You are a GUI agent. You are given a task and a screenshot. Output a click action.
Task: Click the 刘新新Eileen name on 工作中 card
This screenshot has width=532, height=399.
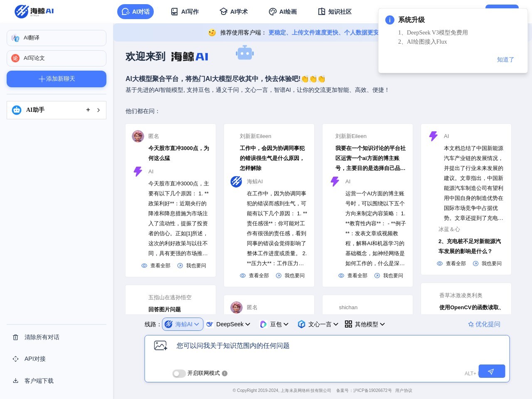[x=256, y=136]
